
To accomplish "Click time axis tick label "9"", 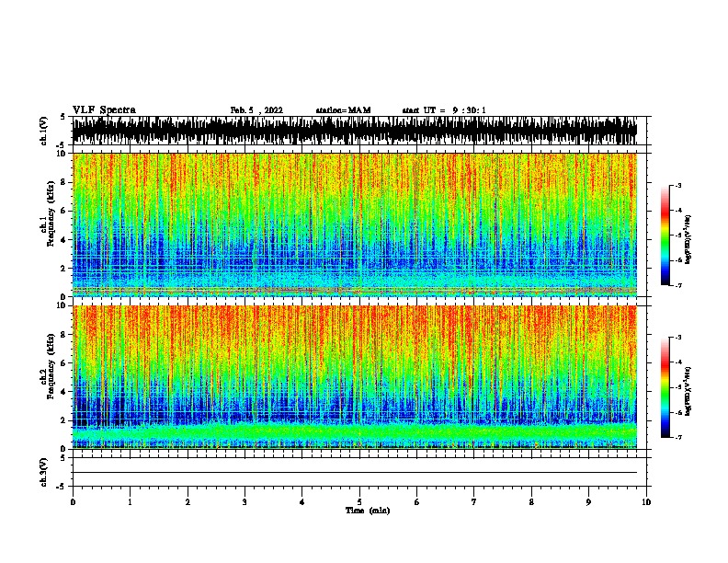I will [x=588, y=502].
